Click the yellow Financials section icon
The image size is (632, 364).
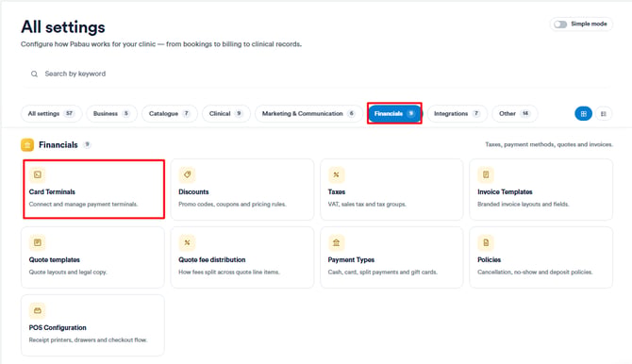27,144
